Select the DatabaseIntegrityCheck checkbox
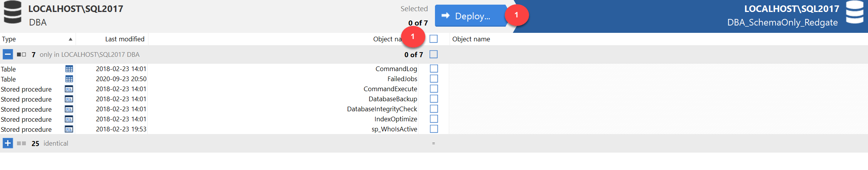Viewport: 868px width, 170px height. 434,109
